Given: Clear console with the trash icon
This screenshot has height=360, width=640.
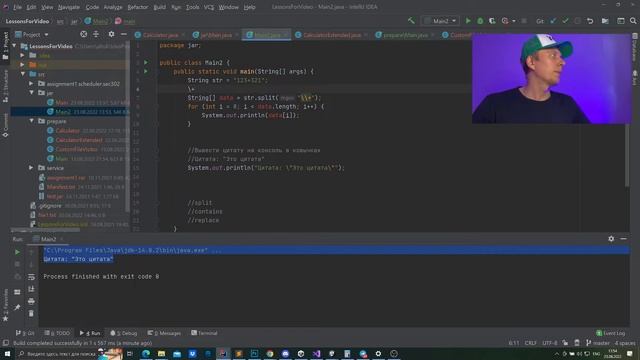Looking at the screenshot, I should click(x=31, y=314).
